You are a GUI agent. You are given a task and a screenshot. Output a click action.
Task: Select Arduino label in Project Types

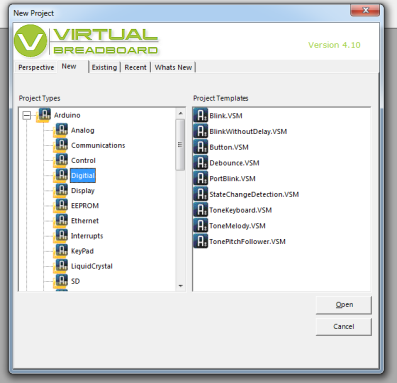click(x=67, y=115)
